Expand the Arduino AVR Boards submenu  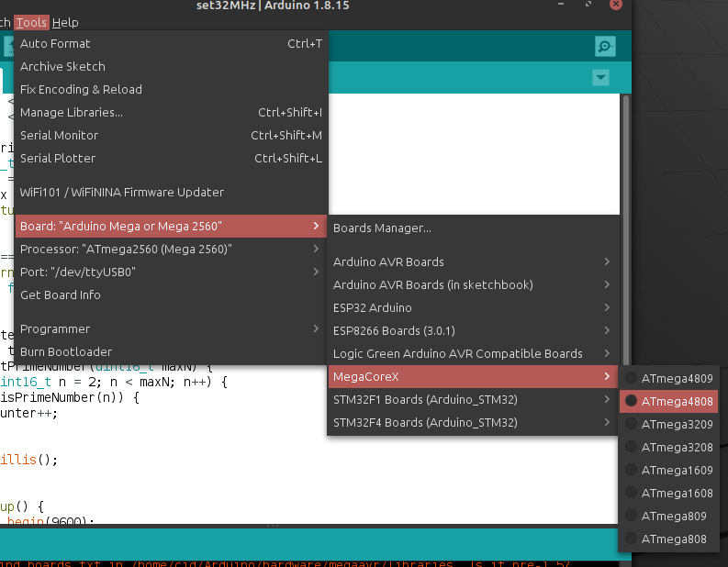tap(473, 261)
